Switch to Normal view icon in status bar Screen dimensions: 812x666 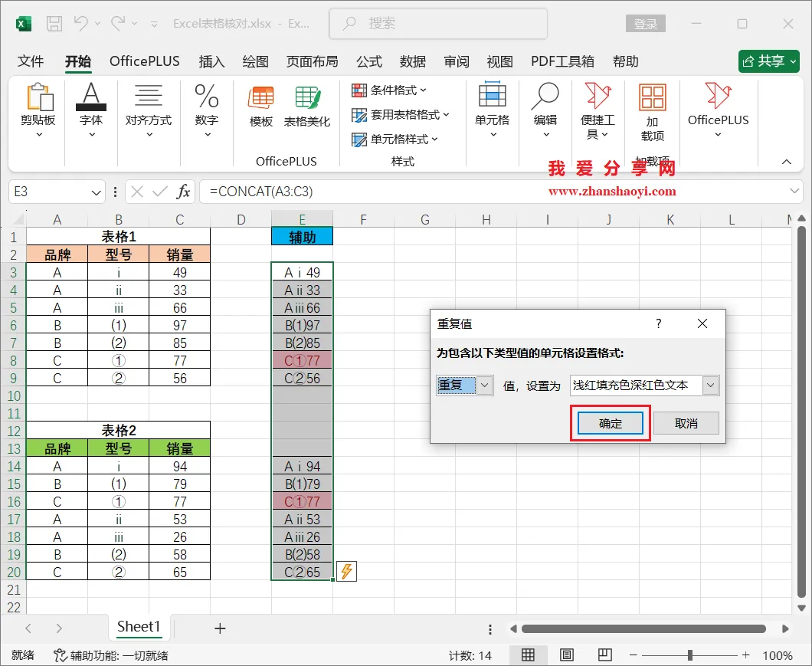click(x=528, y=655)
